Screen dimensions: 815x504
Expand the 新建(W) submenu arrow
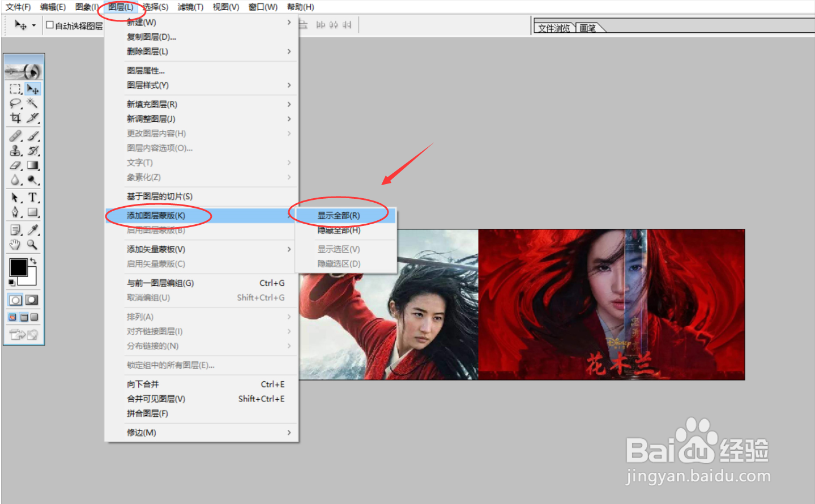point(289,22)
